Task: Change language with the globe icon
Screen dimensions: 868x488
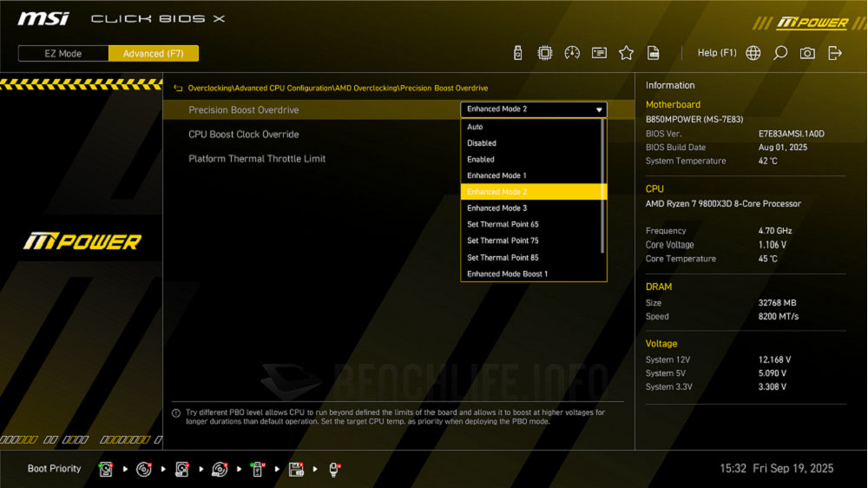Action: pos(753,53)
